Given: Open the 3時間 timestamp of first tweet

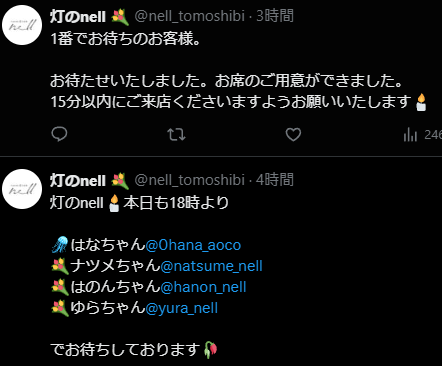Looking at the screenshot, I should 275,16.
